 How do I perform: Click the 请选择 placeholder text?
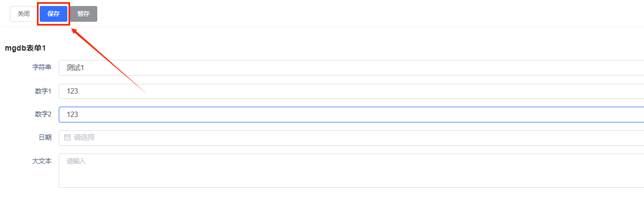(85, 138)
